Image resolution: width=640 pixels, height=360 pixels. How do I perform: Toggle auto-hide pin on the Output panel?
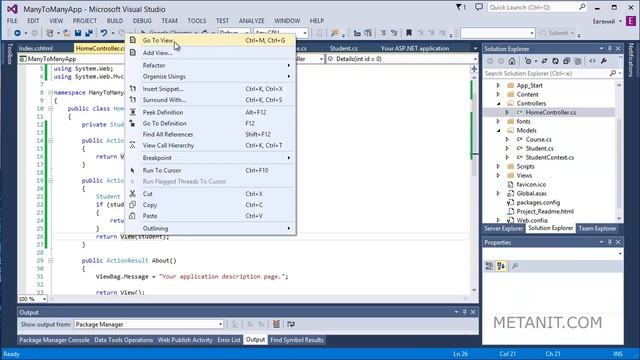[x=464, y=312]
